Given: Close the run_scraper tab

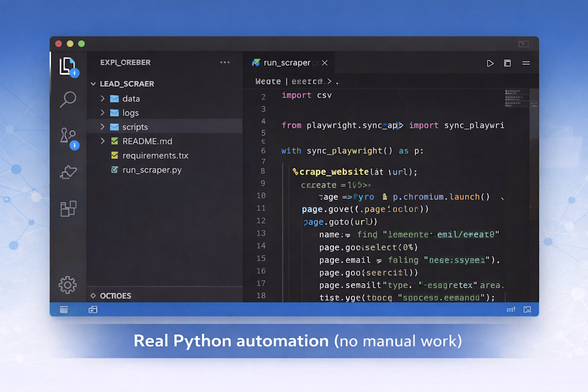Looking at the screenshot, I should [325, 63].
